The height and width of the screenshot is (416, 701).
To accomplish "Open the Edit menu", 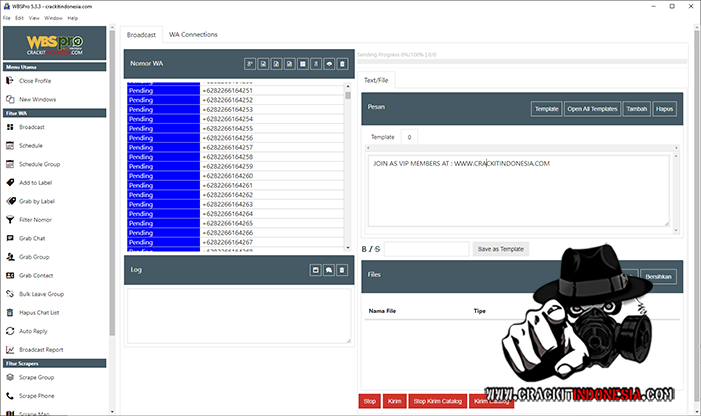I will click(19, 18).
